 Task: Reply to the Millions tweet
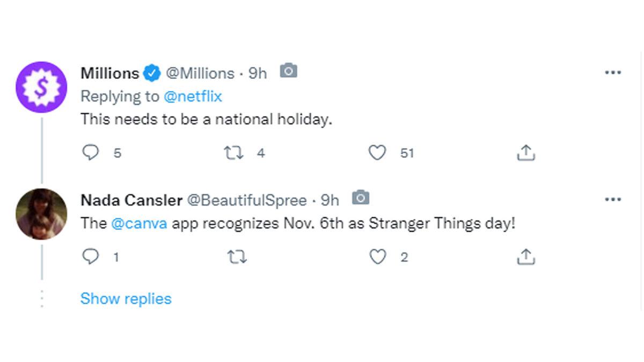click(x=90, y=153)
